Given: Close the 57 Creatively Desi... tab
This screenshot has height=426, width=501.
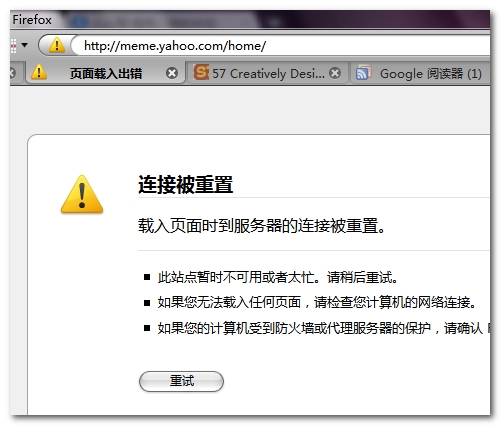Looking at the screenshot, I should [x=335, y=73].
